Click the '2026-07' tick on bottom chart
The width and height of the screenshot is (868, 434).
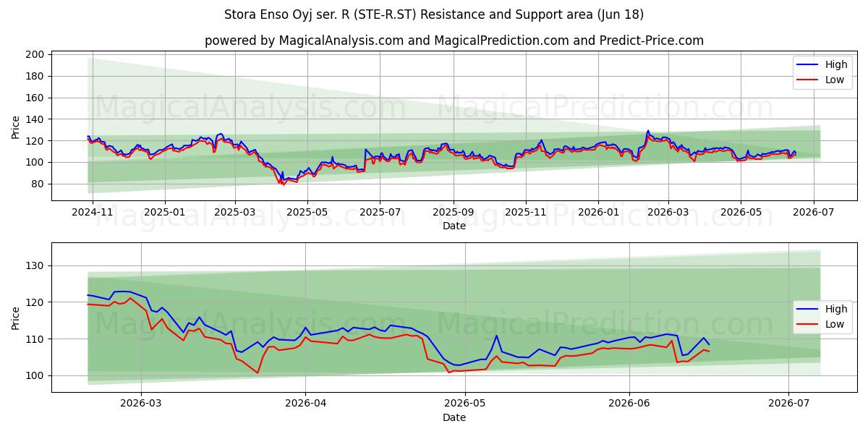click(788, 404)
